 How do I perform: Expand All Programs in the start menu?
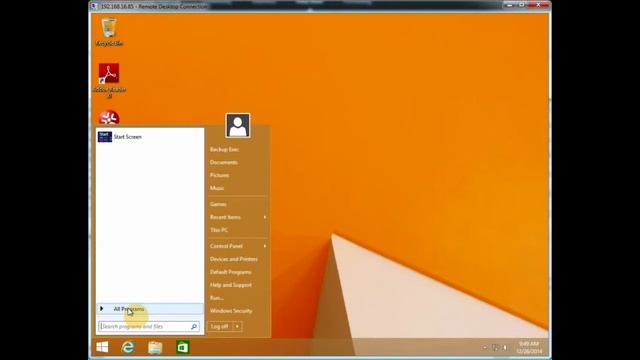pyautogui.click(x=150, y=309)
